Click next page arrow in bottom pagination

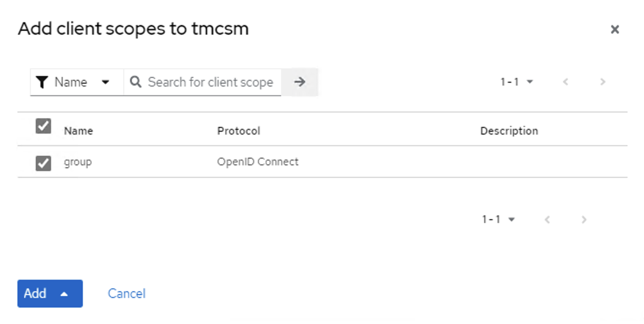click(x=584, y=220)
